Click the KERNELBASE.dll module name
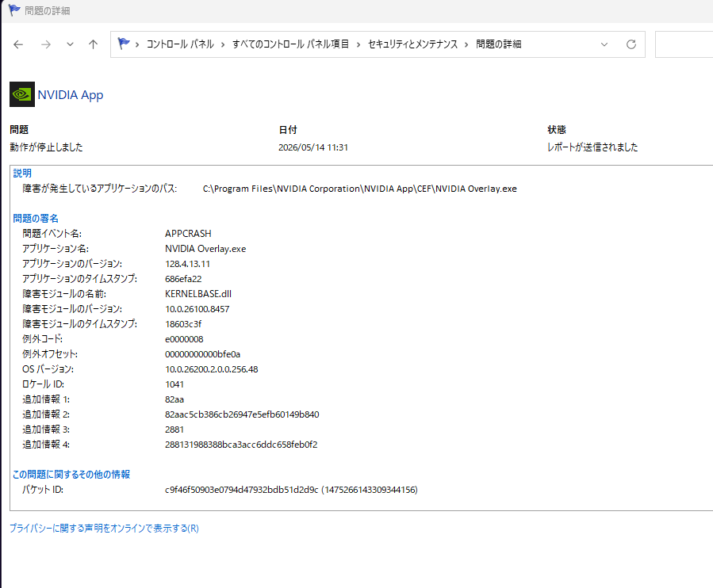This screenshot has height=588, width=713. point(198,294)
